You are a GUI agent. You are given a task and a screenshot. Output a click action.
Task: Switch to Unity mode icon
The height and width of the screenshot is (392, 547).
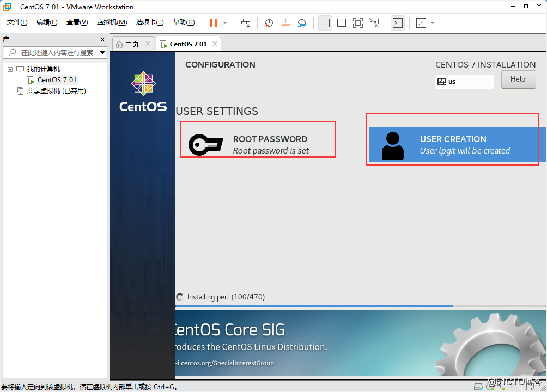coord(374,23)
